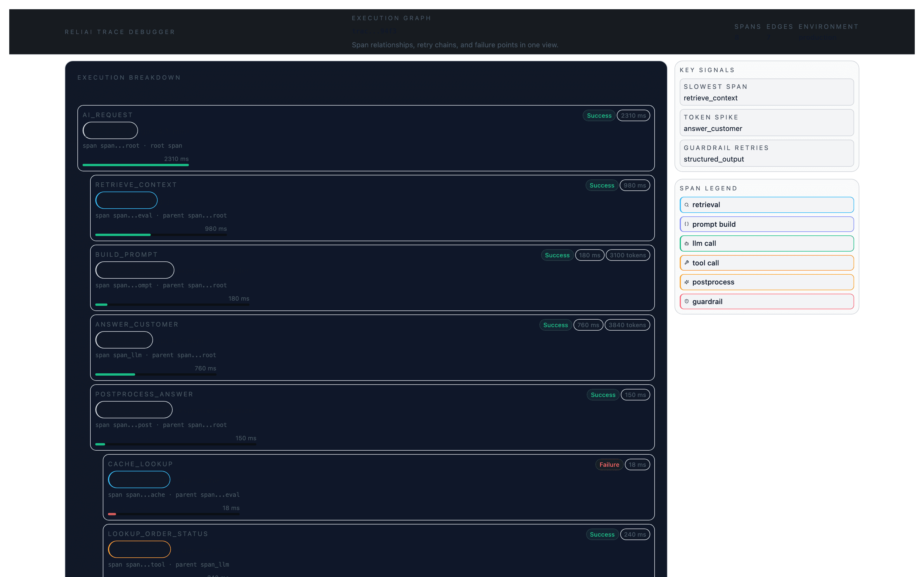Select the ANSWER_CUSTOMER span title

[x=137, y=324]
